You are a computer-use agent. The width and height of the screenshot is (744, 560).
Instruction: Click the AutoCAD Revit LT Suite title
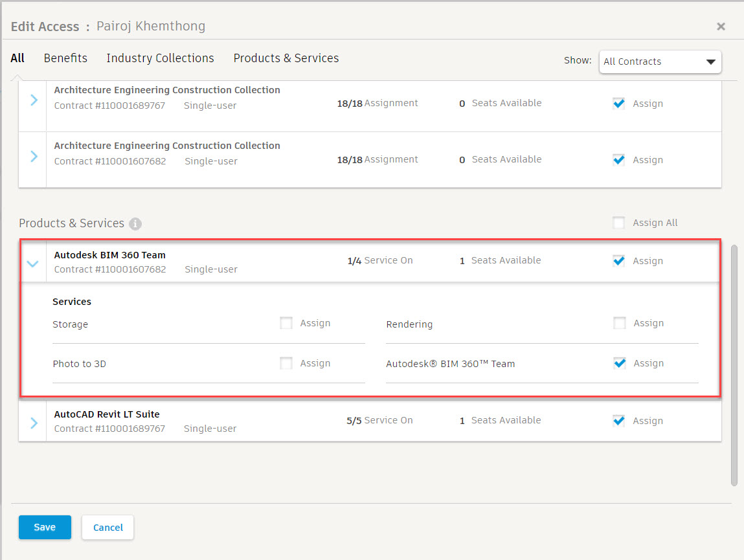click(x=107, y=414)
